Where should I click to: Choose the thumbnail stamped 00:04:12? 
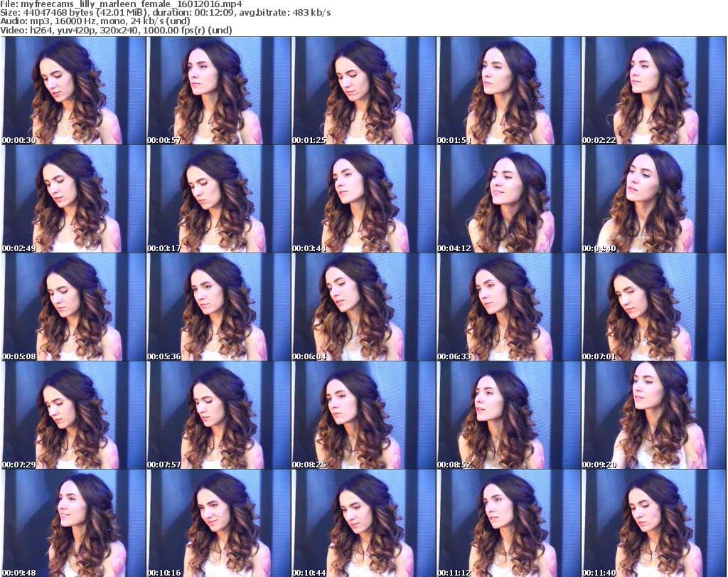tap(508, 198)
